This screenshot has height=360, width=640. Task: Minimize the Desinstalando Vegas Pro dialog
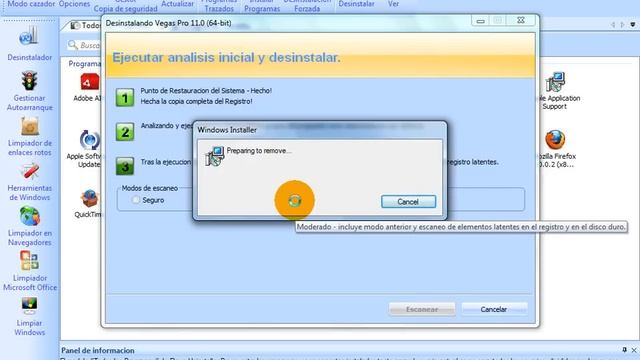(x=480, y=20)
